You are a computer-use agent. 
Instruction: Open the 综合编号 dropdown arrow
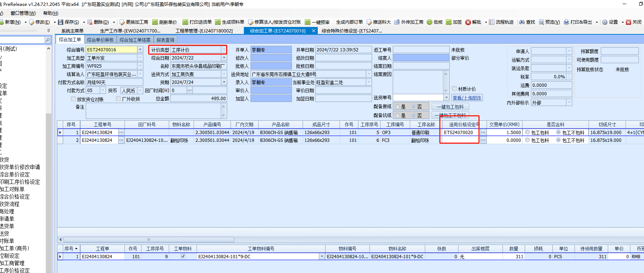pos(140,50)
